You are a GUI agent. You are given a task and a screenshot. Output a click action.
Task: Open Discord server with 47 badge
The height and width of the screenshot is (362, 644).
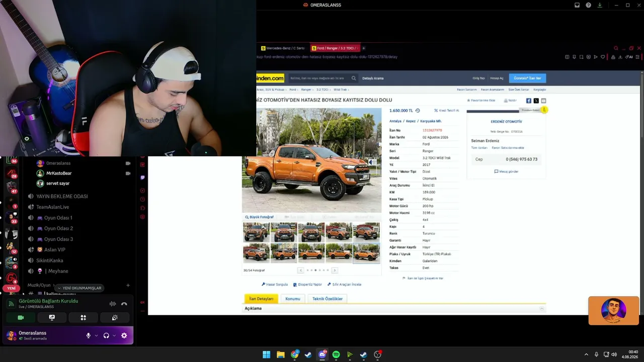[x=11, y=187]
